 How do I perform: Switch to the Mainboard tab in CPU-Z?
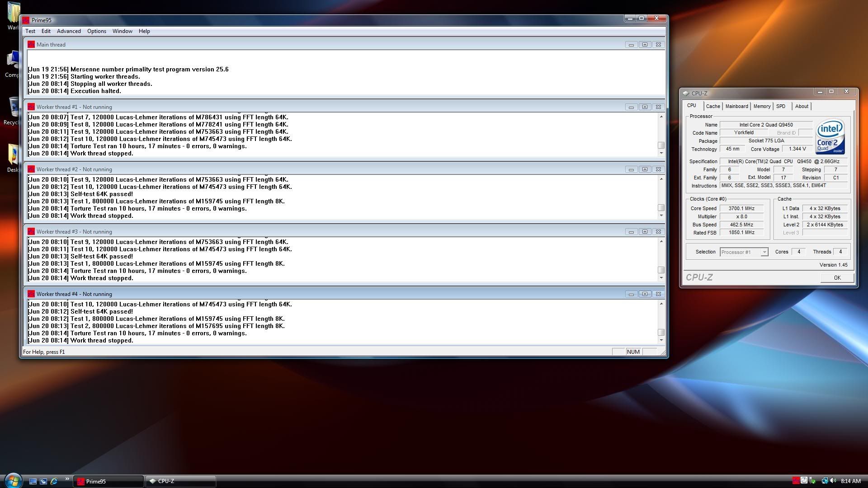736,106
